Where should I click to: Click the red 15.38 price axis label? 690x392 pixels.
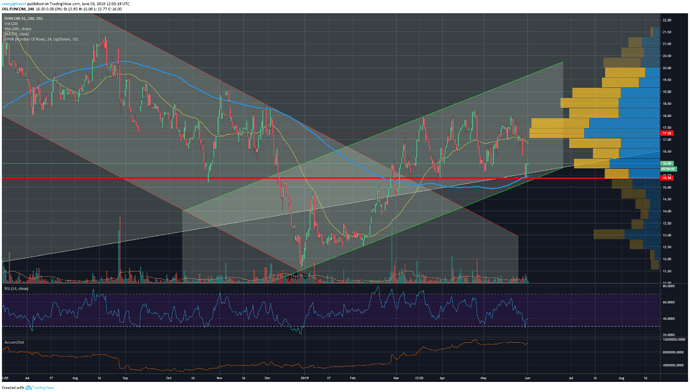[667, 178]
